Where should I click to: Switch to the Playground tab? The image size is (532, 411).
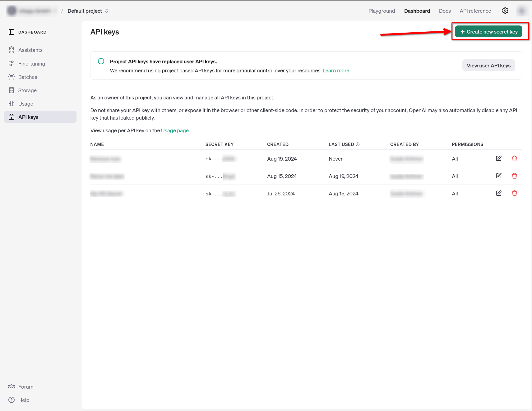pos(382,11)
